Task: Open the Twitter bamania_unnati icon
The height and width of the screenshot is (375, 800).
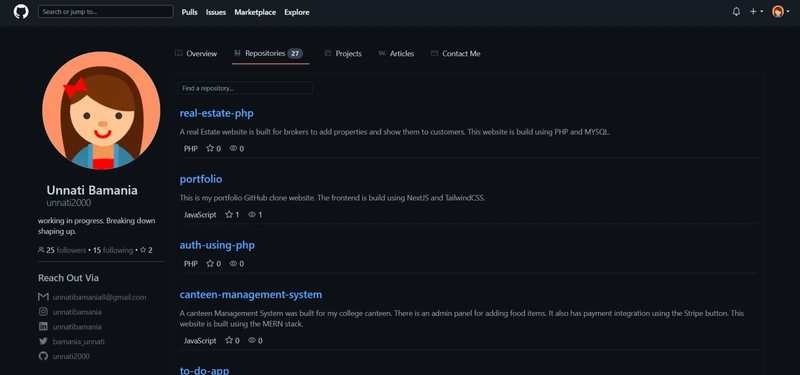Action: (x=43, y=341)
